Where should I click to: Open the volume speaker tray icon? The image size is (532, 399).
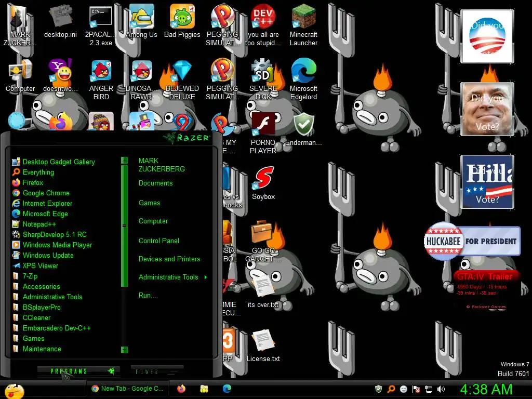pos(441,389)
